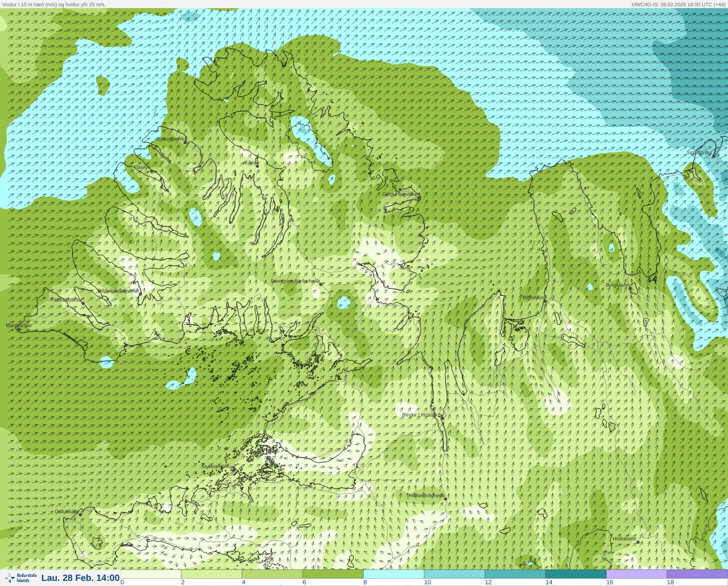Click the Bolungarvík station marker

185,142
